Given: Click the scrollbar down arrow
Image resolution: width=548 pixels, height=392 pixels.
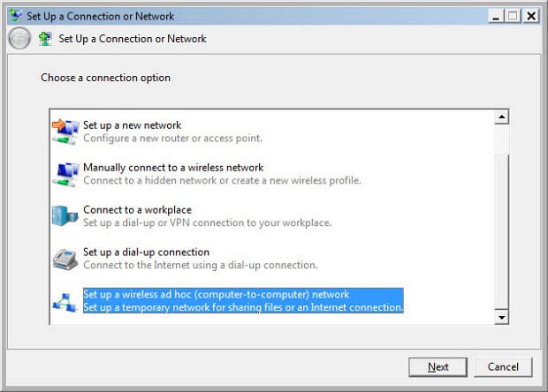Looking at the screenshot, I should pyautogui.click(x=501, y=317).
